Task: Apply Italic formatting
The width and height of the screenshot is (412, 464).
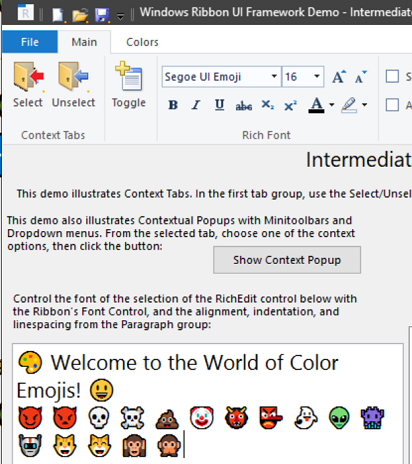Action: point(196,105)
